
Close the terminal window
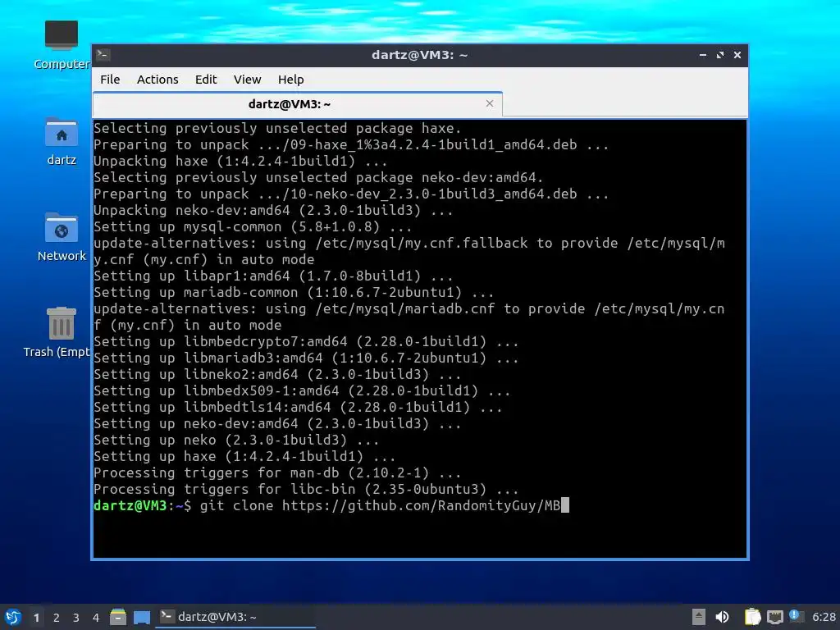(737, 55)
